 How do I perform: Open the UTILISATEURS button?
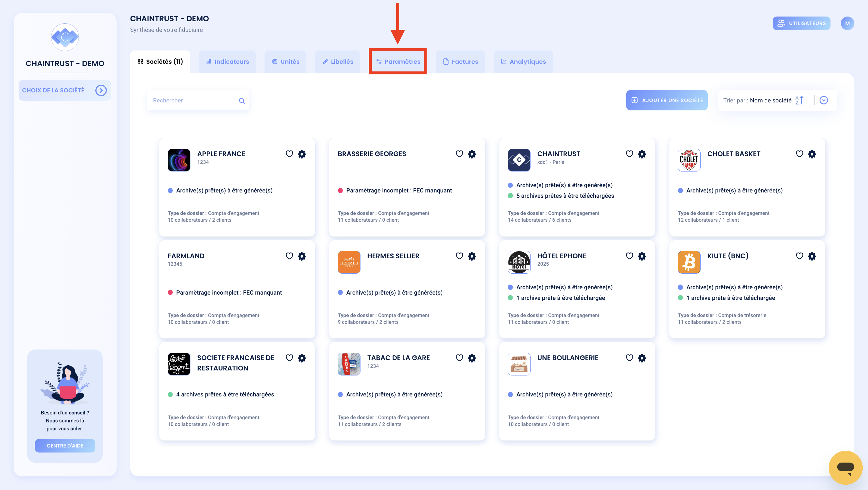click(x=801, y=23)
